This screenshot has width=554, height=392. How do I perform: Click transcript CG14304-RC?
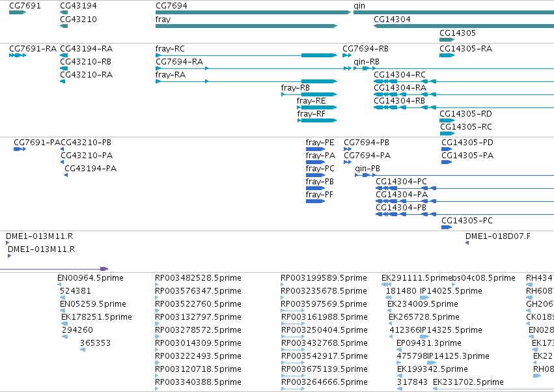coord(400,75)
